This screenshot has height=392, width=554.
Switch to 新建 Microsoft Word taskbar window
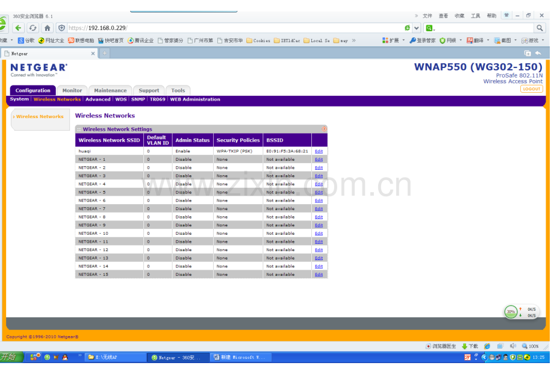[x=241, y=358]
